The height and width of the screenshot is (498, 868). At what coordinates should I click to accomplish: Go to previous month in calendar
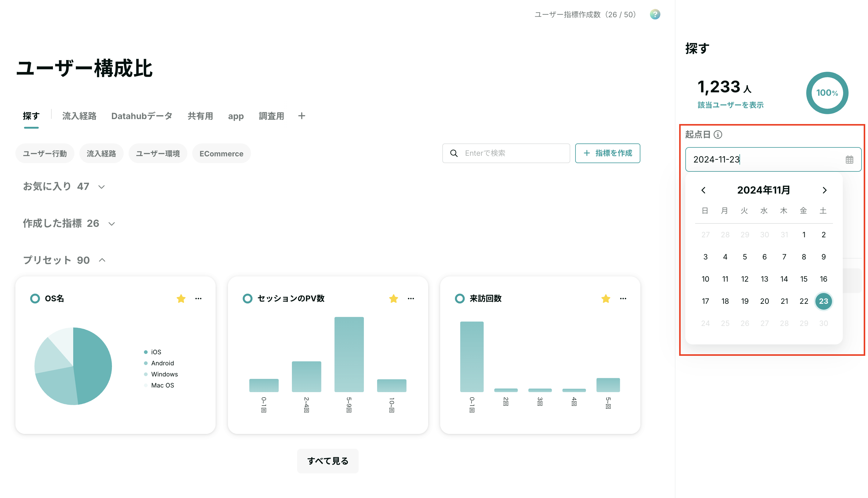(703, 190)
